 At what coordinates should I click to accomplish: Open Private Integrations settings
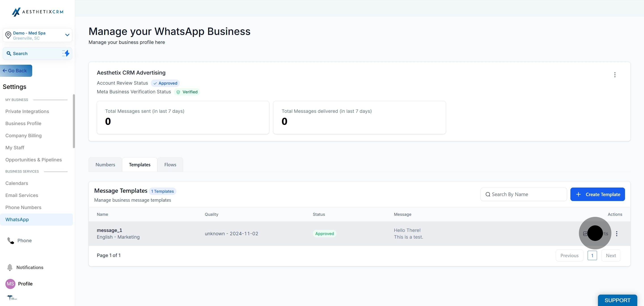[27, 111]
